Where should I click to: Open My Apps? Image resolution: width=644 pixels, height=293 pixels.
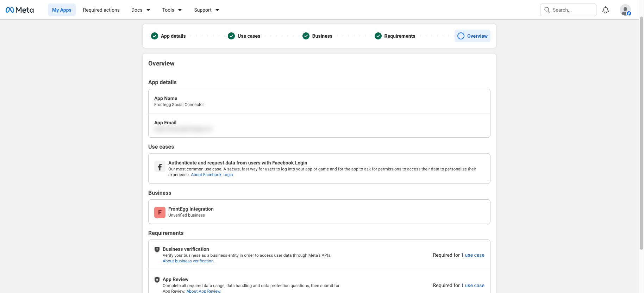click(x=62, y=10)
